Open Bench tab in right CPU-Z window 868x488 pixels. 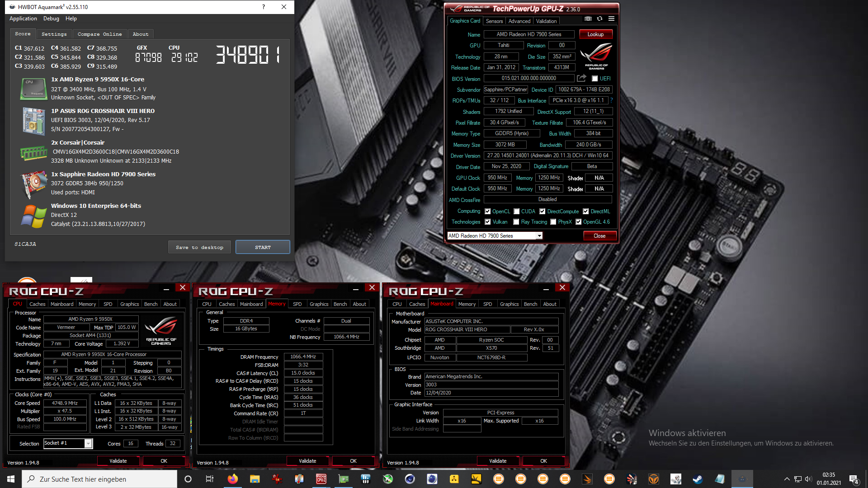(x=530, y=304)
